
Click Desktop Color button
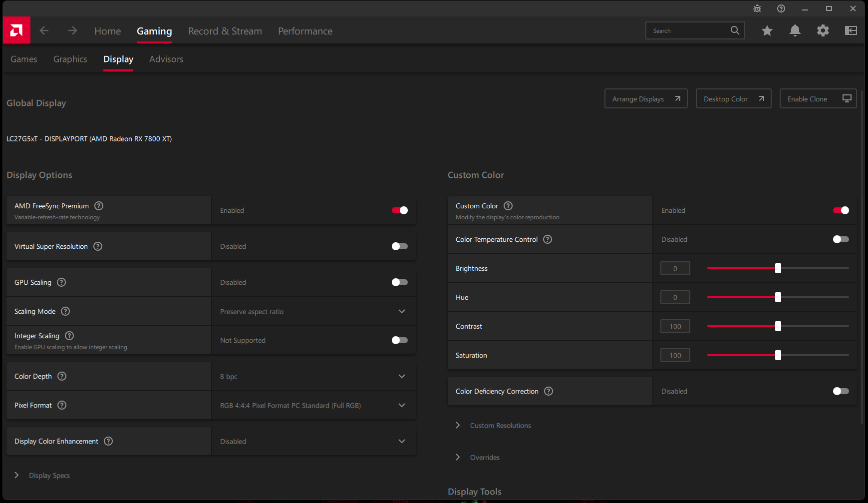pyautogui.click(x=733, y=99)
